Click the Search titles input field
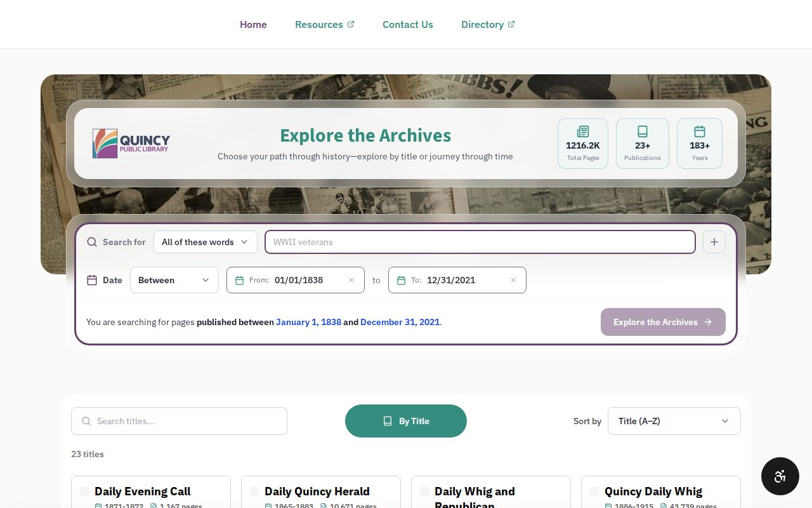This screenshot has height=508, width=812. click(179, 421)
